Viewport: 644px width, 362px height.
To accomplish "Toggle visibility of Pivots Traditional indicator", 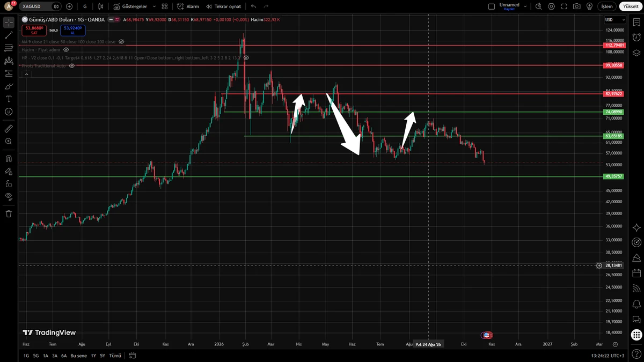I will click(x=71, y=65).
